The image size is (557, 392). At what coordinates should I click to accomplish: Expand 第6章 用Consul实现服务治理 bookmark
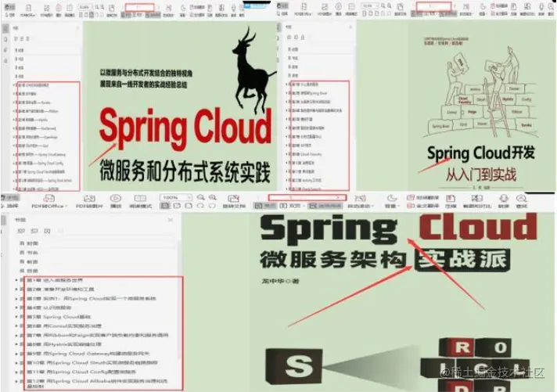click(16, 326)
